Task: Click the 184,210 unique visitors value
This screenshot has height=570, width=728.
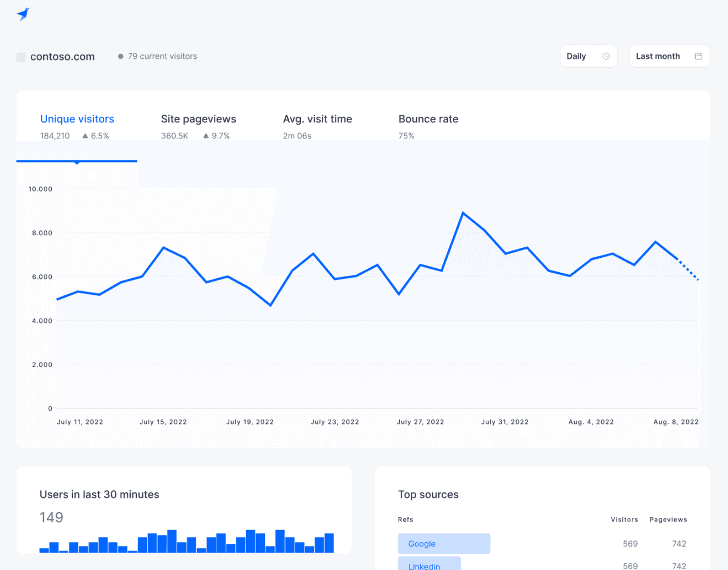Action: pyautogui.click(x=55, y=136)
